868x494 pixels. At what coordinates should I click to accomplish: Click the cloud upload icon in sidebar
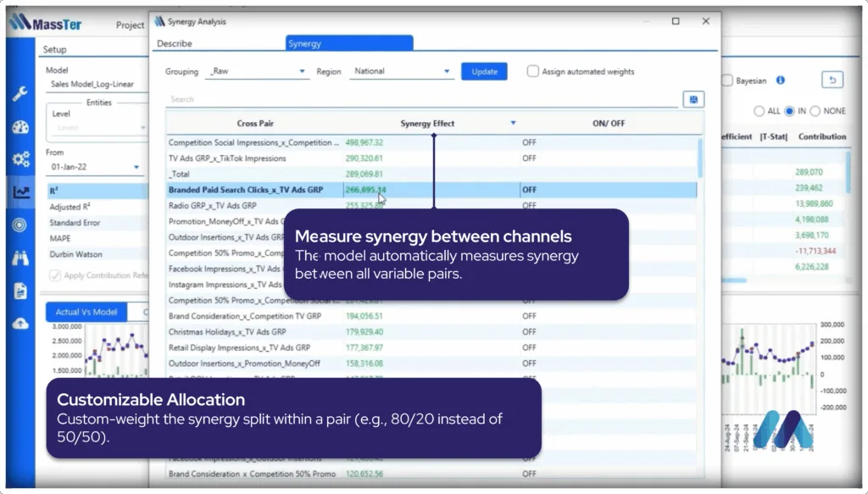20,323
